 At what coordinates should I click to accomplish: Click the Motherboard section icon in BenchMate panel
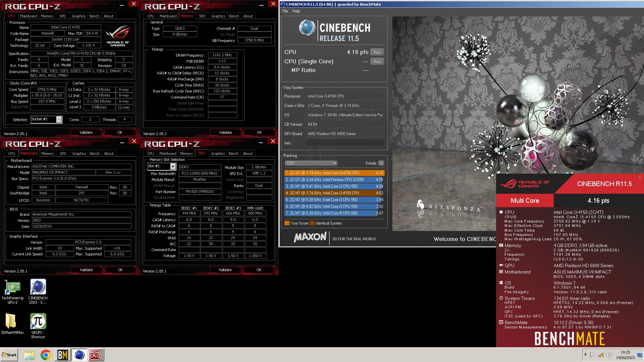pyautogui.click(x=501, y=272)
